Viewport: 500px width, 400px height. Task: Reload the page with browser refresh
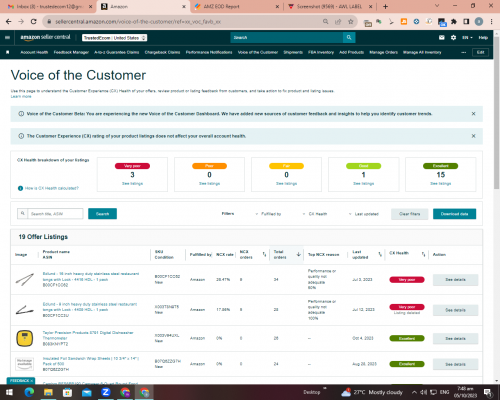pyautogui.click(x=33, y=22)
